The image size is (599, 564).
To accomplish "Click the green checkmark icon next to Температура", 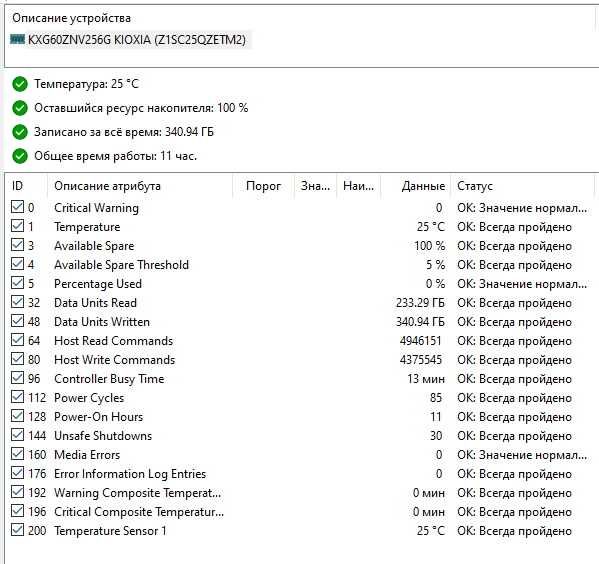I will pos(19,84).
